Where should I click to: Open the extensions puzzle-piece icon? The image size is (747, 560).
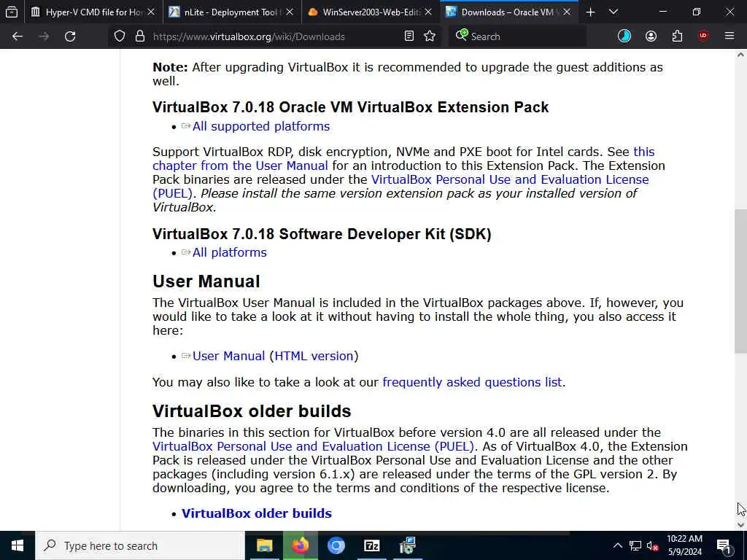pos(677,36)
